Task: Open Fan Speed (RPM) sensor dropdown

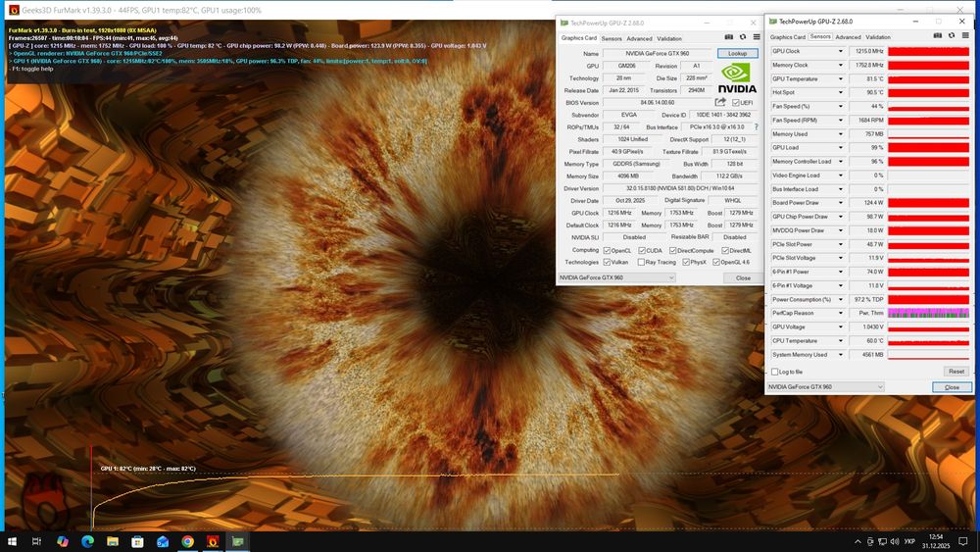Action: (x=840, y=120)
